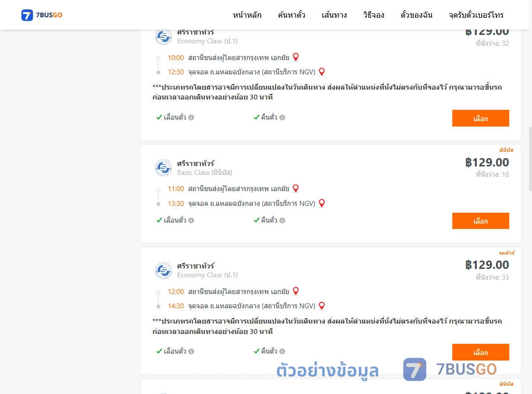This screenshot has width=532, height=394.
Task: Open the 7BUSGO logo in the header
Action: tap(42, 15)
